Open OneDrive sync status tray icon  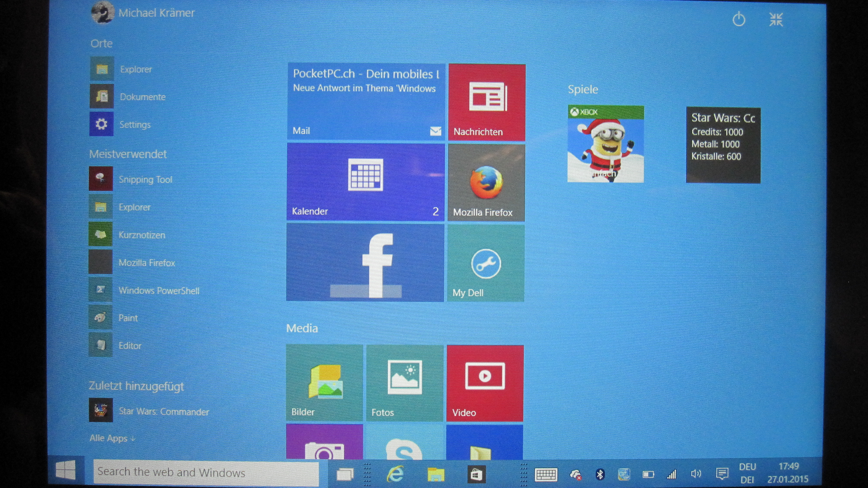pos(575,475)
